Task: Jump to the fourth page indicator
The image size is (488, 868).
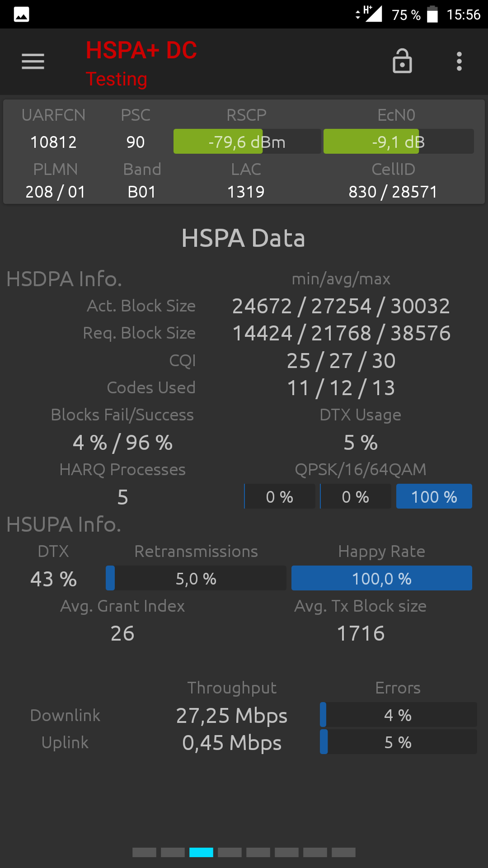Action: 230,853
